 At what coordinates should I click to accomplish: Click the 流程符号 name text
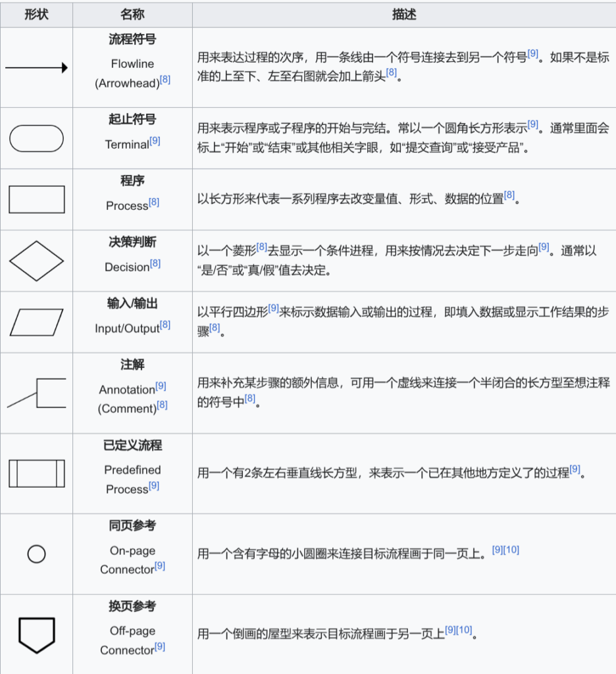pos(132,39)
